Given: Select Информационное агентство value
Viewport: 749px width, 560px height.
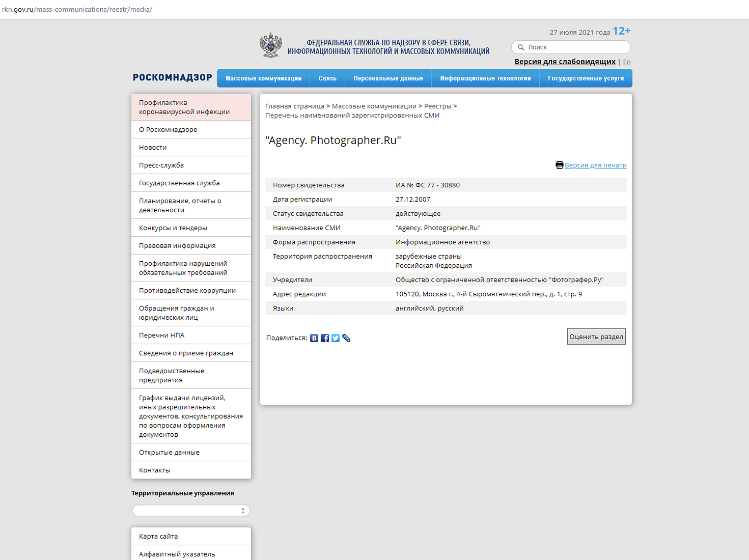Looking at the screenshot, I should pos(442,242).
